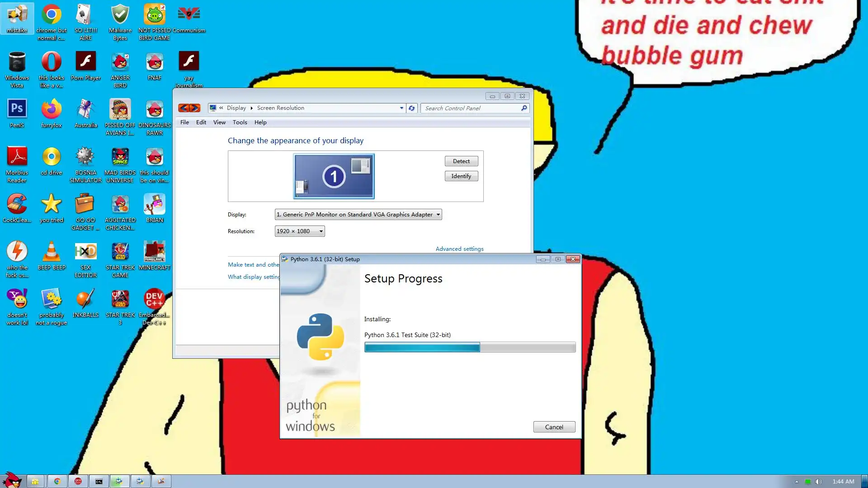Click the search magnifier in Control Panel search
The image size is (868, 488).
point(524,108)
